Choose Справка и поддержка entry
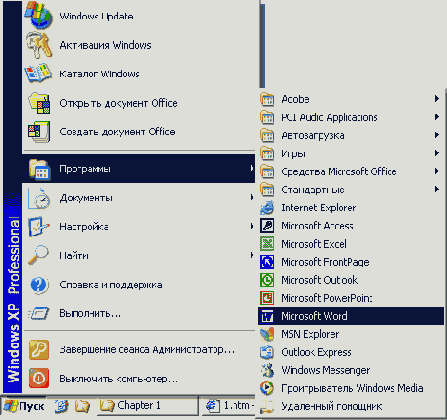 click(139, 285)
